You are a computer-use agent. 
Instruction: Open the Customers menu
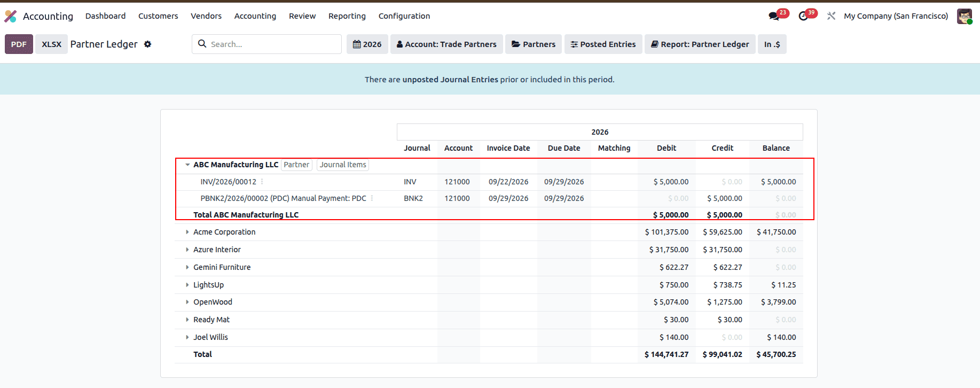pos(158,16)
